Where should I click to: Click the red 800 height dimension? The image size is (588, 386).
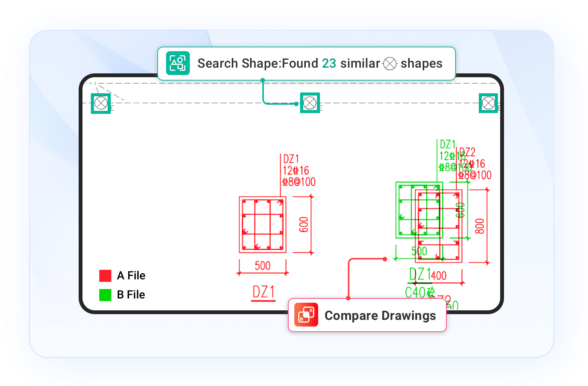479,226
